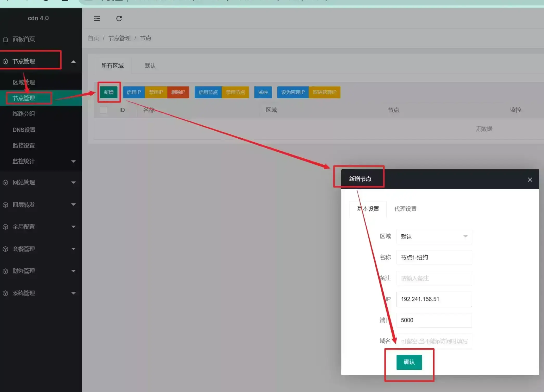Open 面板首页 in the sidebar

pos(24,39)
